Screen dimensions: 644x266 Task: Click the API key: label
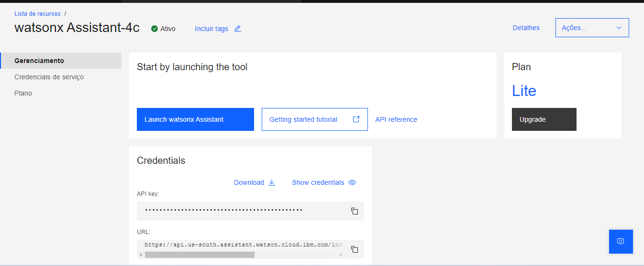click(x=148, y=194)
